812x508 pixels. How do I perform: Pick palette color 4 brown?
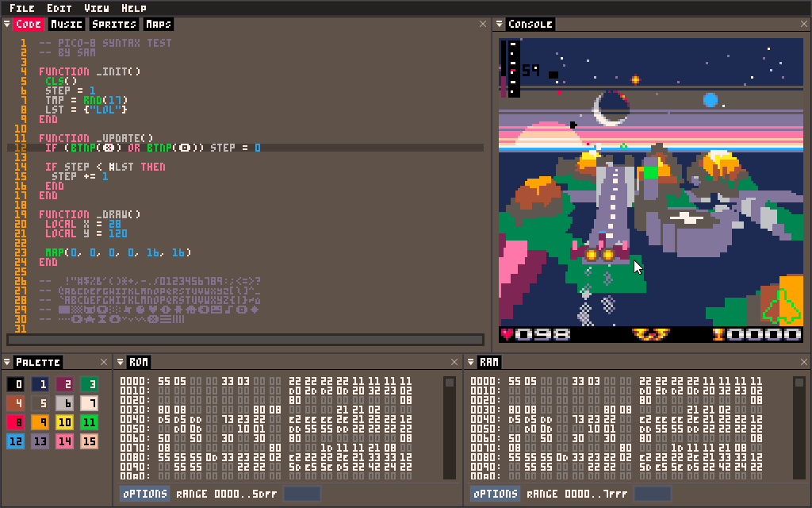[x=16, y=403]
